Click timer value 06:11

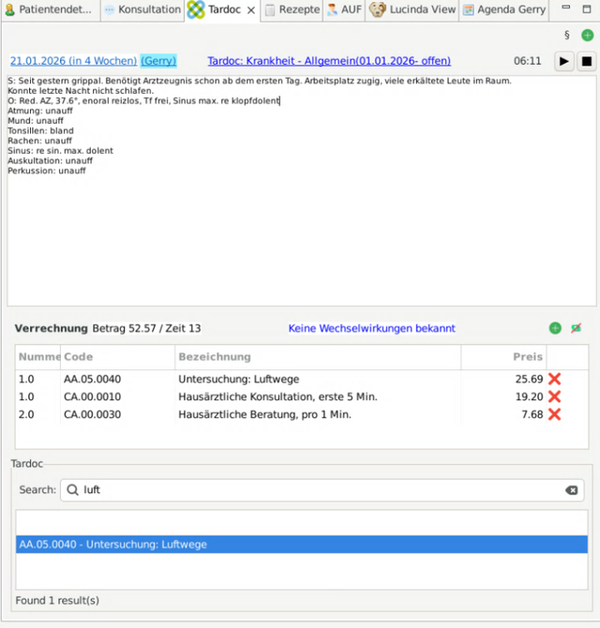(x=527, y=61)
